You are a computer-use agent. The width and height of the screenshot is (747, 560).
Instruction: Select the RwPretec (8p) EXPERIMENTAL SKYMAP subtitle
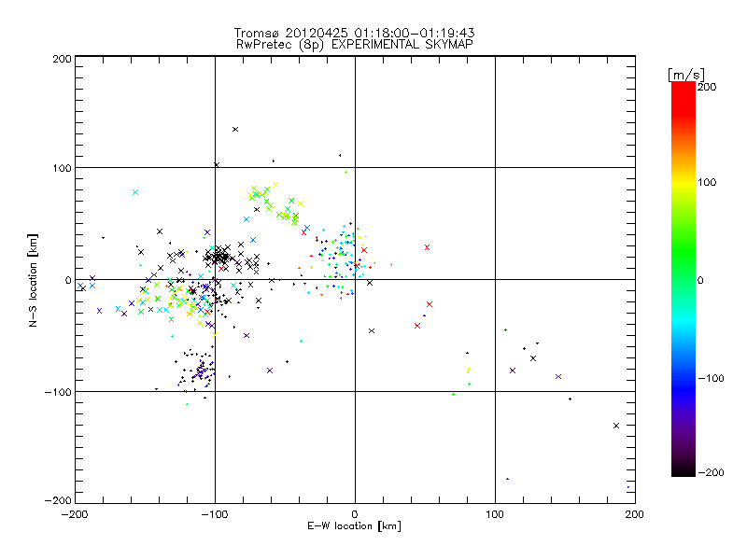355,45
